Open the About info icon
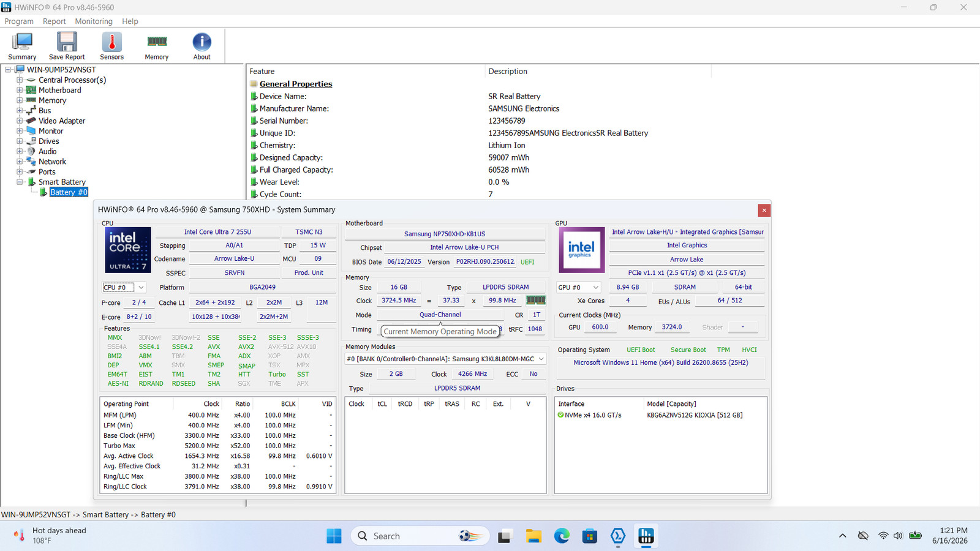This screenshot has width=980, height=551. pyautogui.click(x=202, y=46)
